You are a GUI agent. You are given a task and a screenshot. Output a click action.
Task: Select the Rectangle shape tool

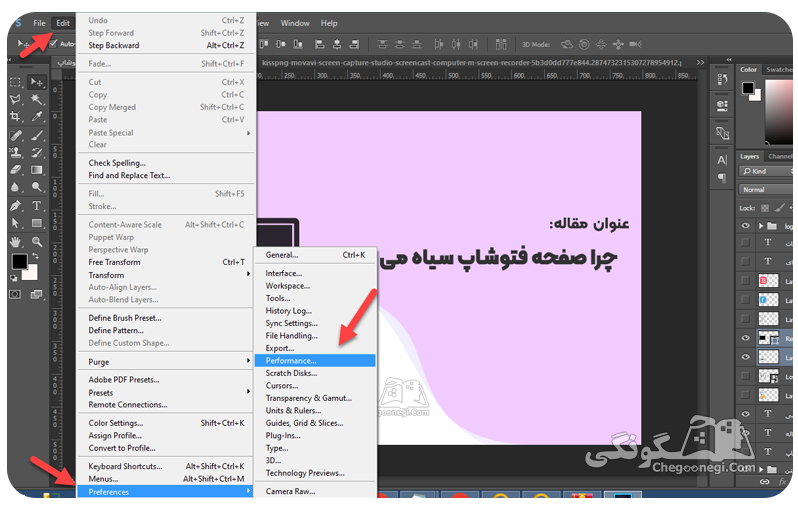(x=37, y=223)
